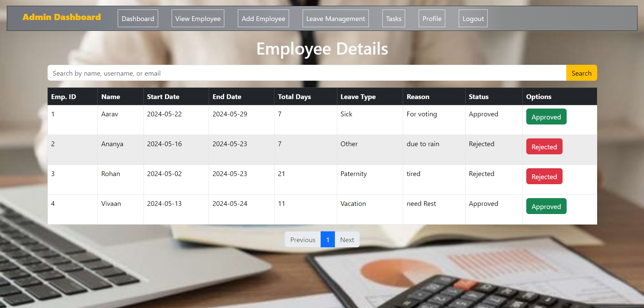Click Rohan's end date 2024-05-23
The height and width of the screenshot is (308, 644).
tap(230, 174)
